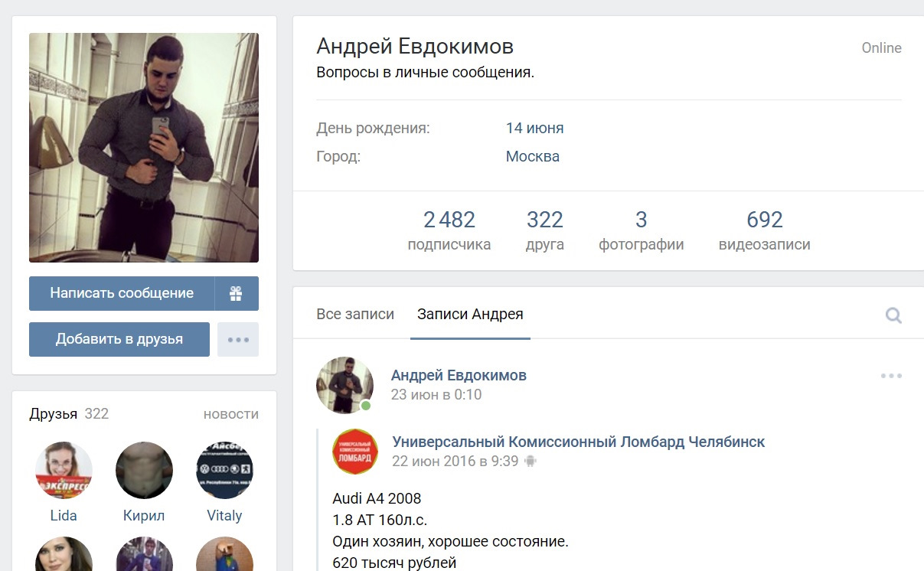Open the 692 видеозаписи counter
Viewport: 924px width, 571px height.
[x=765, y=231]
